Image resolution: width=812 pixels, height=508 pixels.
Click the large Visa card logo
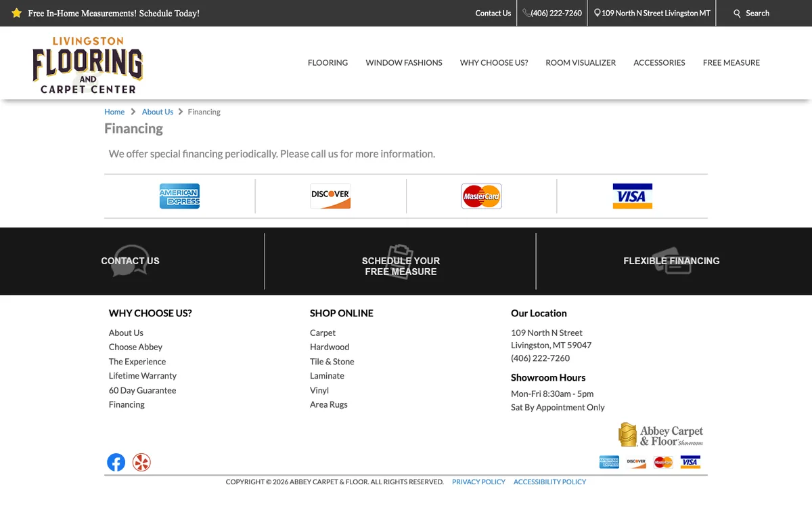point(632,196)
